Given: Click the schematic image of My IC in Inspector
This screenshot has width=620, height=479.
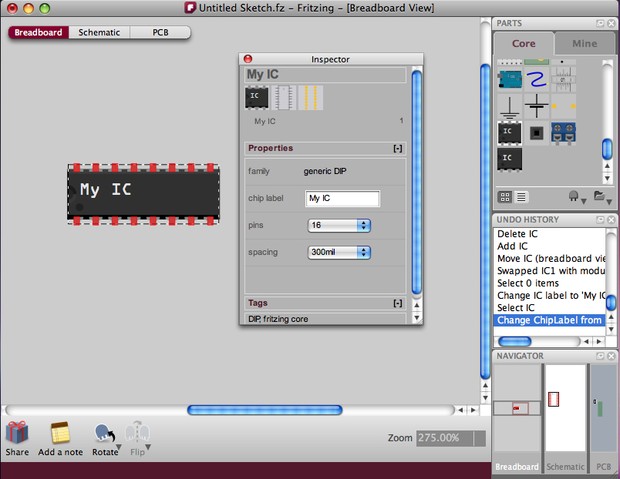Looking at the screenshot, I should click(284, 98).
